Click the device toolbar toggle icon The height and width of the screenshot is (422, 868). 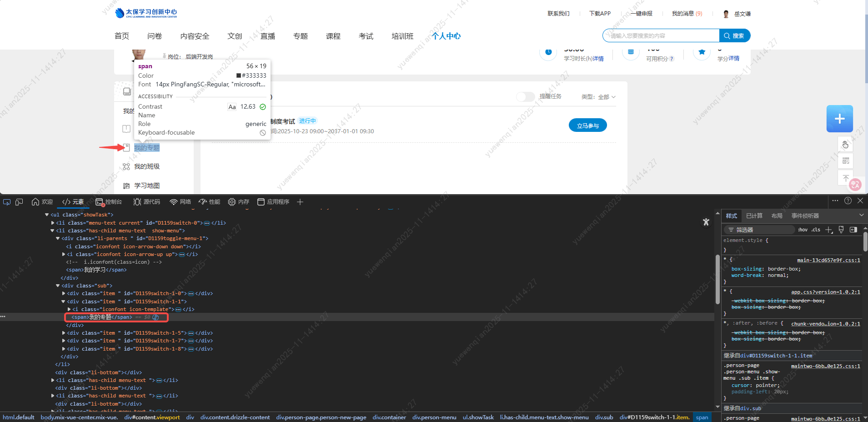(19, 201)
